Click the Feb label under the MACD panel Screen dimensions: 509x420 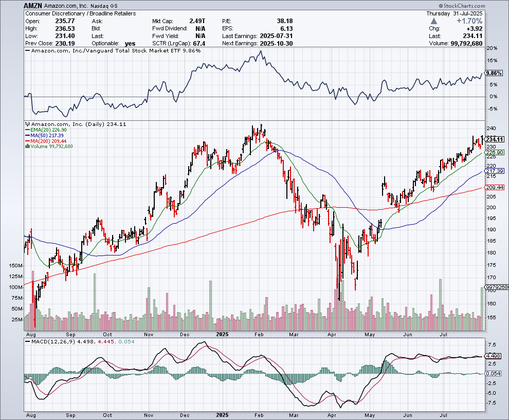point(259,415)
